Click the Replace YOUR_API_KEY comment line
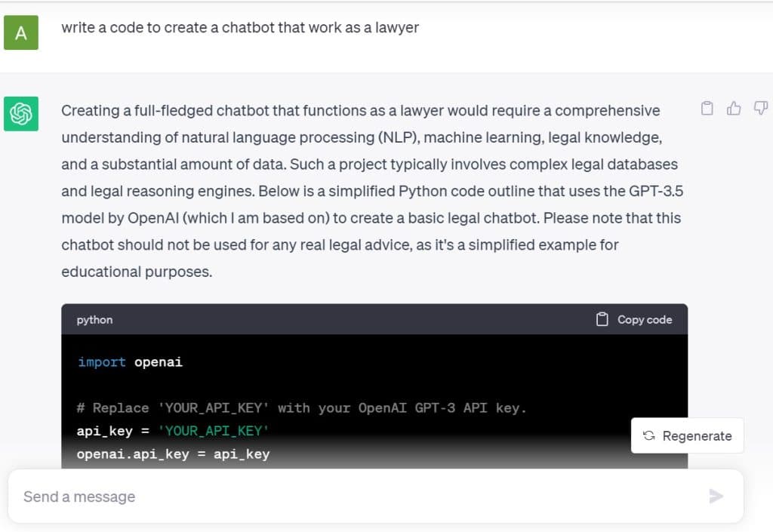The height and width of the screenshot is (532, 773). pyautogui.click(x=302, y=407)
